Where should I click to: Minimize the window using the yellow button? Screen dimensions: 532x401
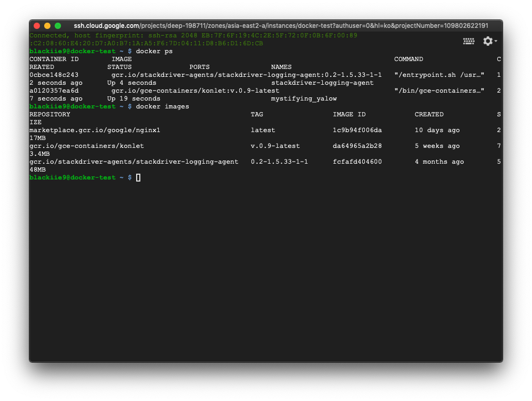[x=47, y=26]
